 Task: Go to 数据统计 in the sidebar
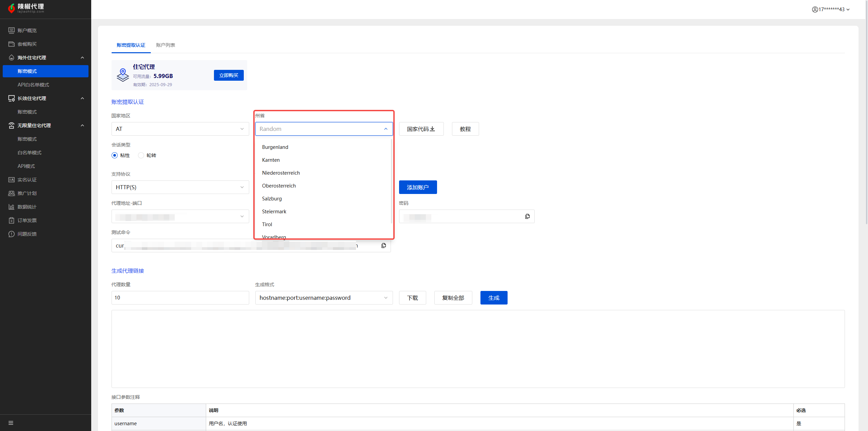(x=27, y=207)
